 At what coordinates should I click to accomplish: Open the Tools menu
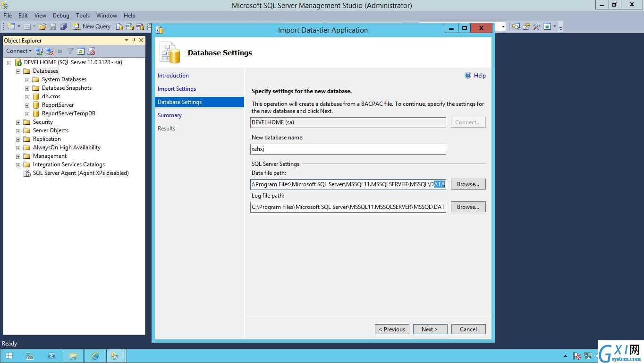[x=83, y=16]
